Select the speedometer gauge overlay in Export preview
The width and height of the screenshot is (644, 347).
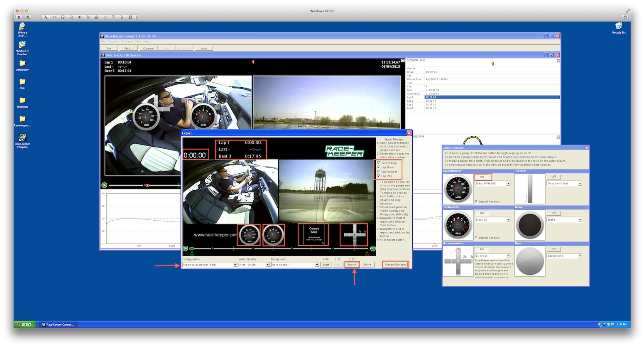point(249,235)
